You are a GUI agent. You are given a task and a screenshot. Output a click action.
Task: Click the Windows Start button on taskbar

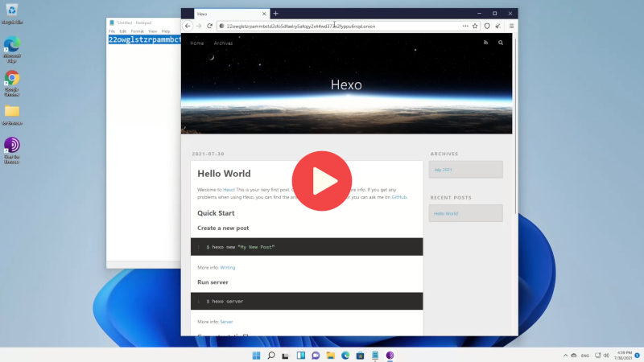256,356
